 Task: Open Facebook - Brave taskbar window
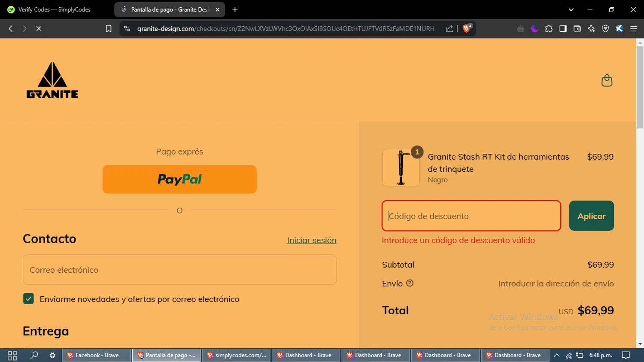coord(97,355)
